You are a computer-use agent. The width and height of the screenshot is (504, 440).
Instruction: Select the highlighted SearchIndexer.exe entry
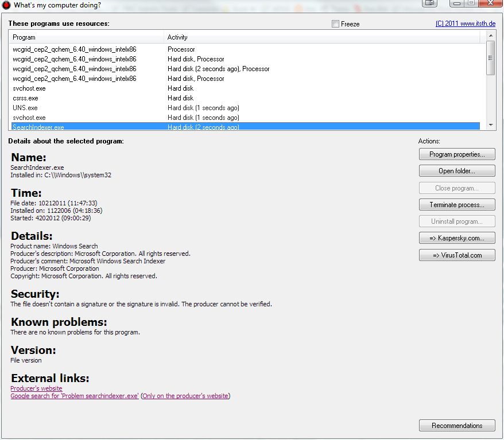(38, 127)
